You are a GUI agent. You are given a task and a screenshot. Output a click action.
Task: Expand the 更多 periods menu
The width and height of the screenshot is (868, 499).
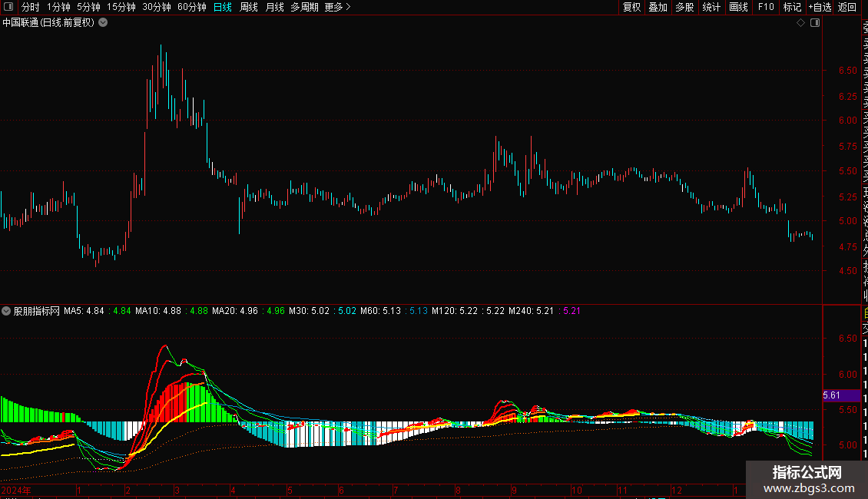[x=338, y=7]
